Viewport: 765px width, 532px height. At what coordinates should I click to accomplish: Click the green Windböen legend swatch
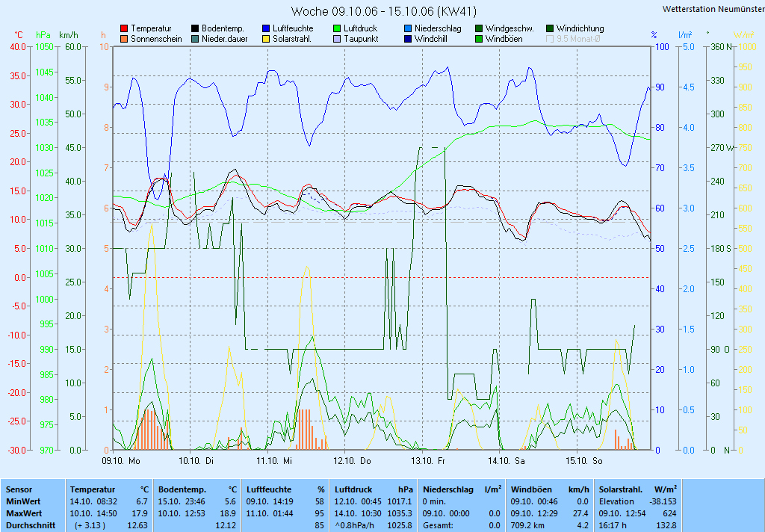pos(479,39)
